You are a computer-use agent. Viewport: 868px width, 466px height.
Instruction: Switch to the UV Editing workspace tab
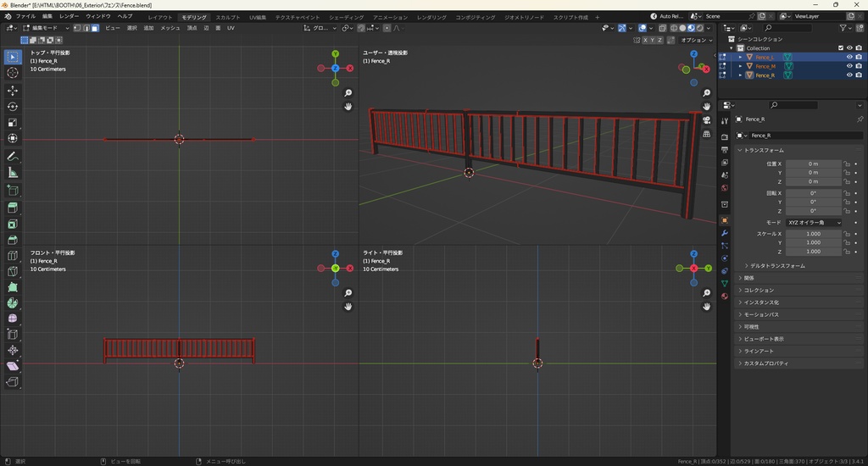[x=258, y=17]
